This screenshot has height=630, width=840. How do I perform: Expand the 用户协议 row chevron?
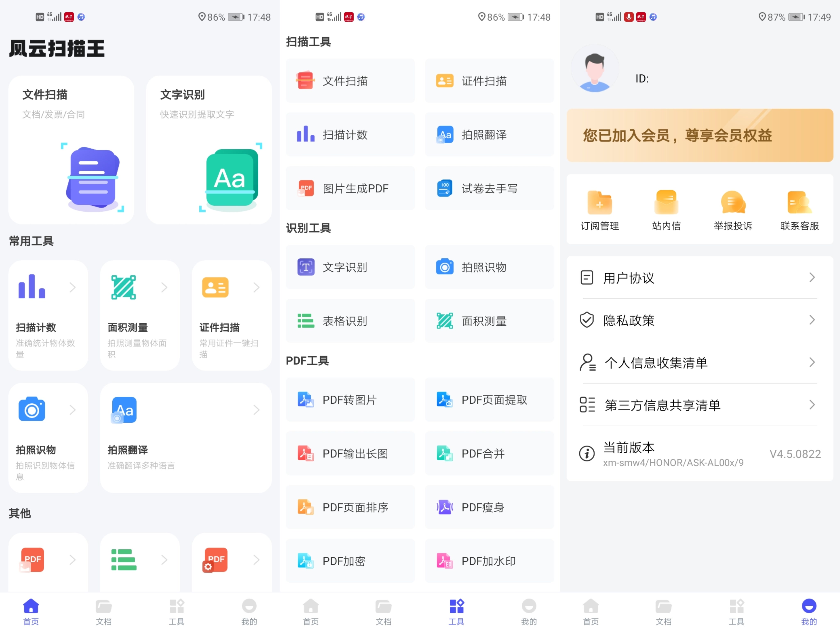coord(812,278)
